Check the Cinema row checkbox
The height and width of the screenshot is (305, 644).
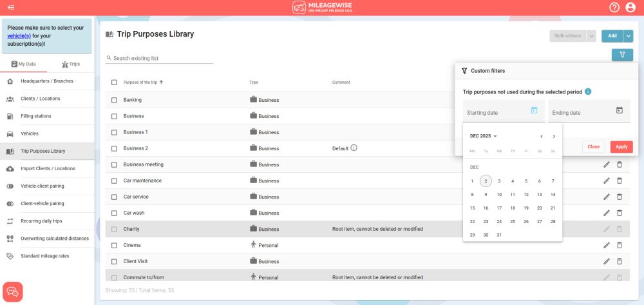114,246
